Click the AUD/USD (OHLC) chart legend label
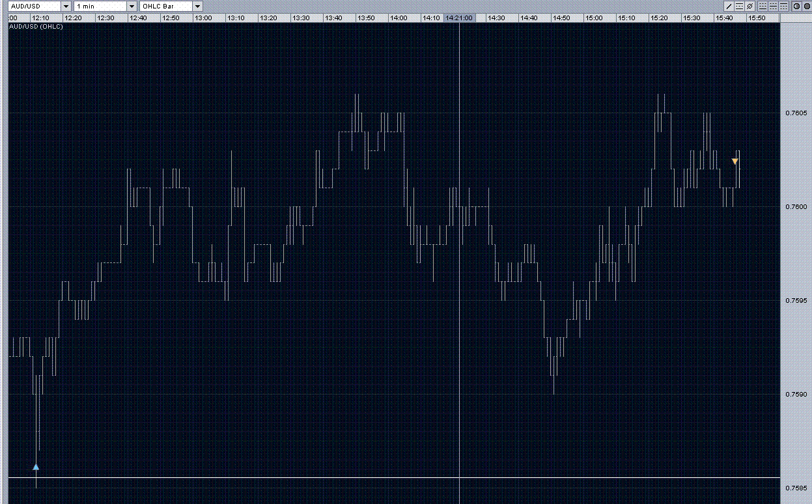This screenshot has height=504, width=812. (36, 27)
